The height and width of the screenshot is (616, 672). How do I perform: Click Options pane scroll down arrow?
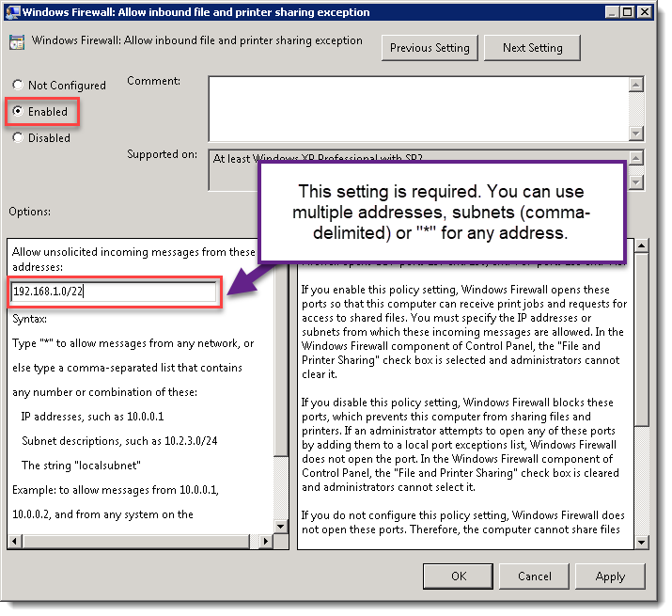coord(281,527)
